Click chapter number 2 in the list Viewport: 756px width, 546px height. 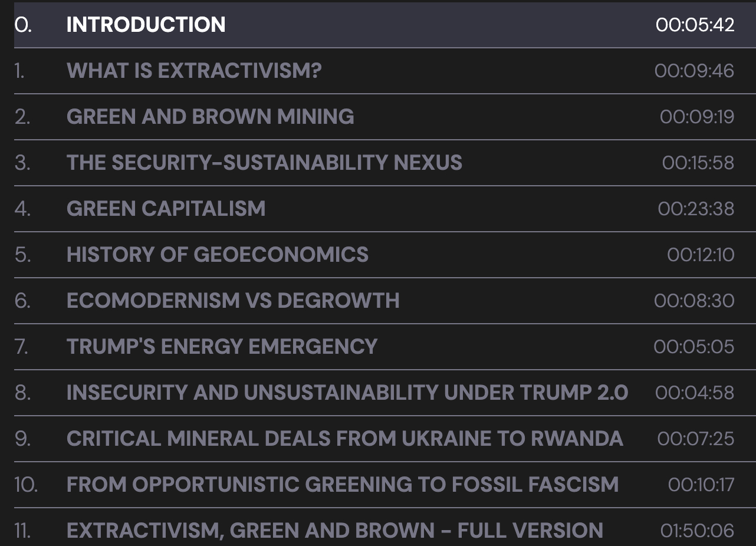[22, 117]
